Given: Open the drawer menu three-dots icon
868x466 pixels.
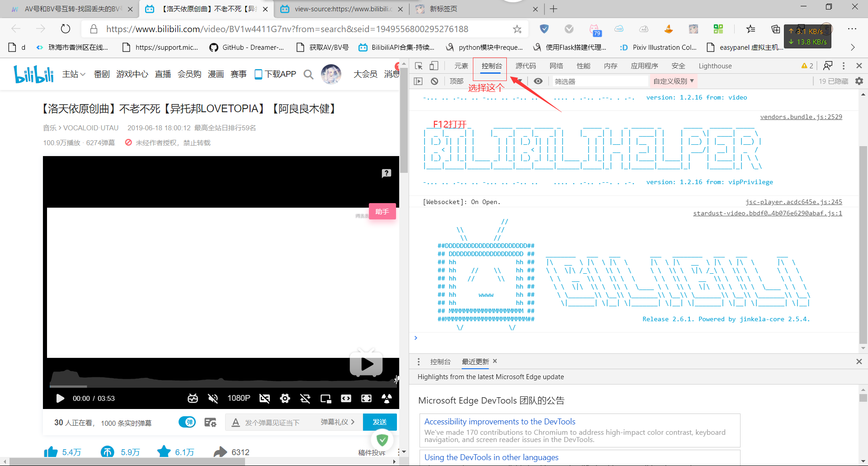Looking at the screenshot, I should (x=419, y=361).
